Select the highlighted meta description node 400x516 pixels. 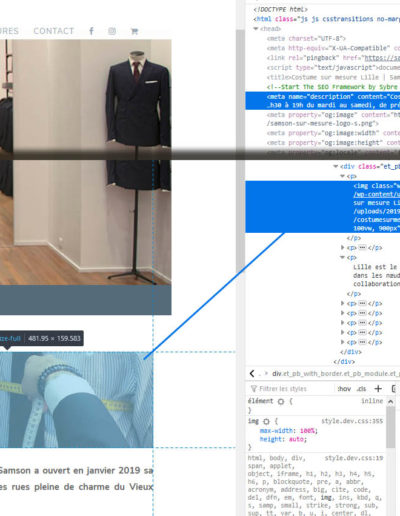click(x=323, y=101)
